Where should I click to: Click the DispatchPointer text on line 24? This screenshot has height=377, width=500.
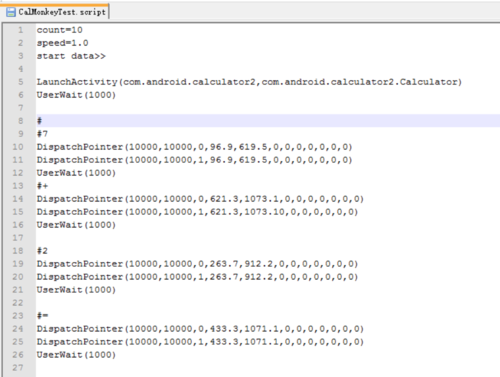tap(200, 329)
